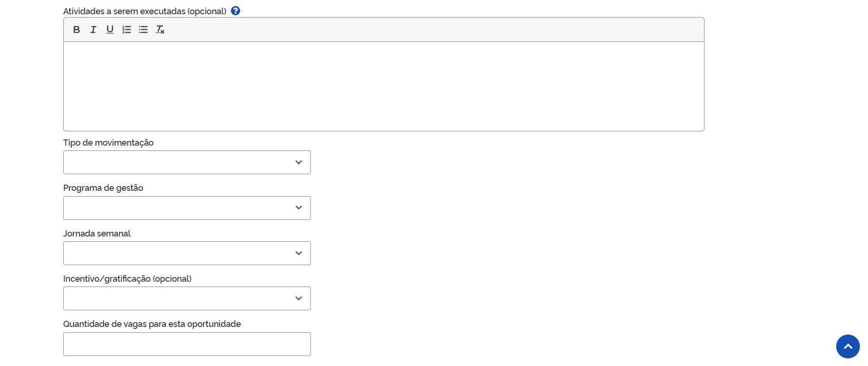
Task: Click the 'Programa de gestão' label text
Action: click(x=103, y=188)
